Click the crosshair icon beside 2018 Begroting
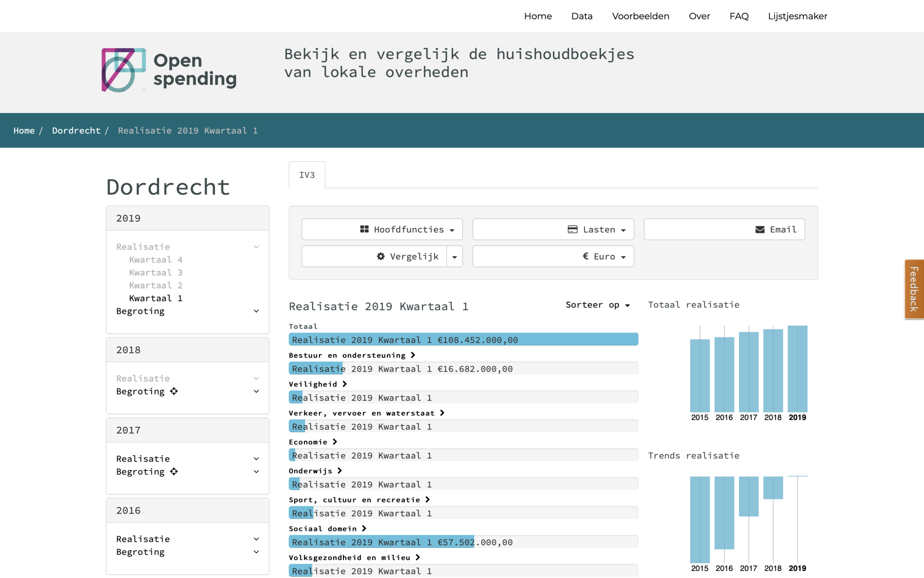 coord(174,391)
